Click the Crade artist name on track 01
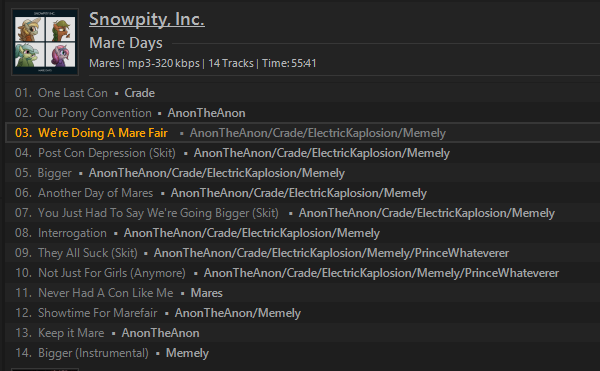Image resolution: width=600 pixels, height=371 pixels. click(x=140, y=93)
